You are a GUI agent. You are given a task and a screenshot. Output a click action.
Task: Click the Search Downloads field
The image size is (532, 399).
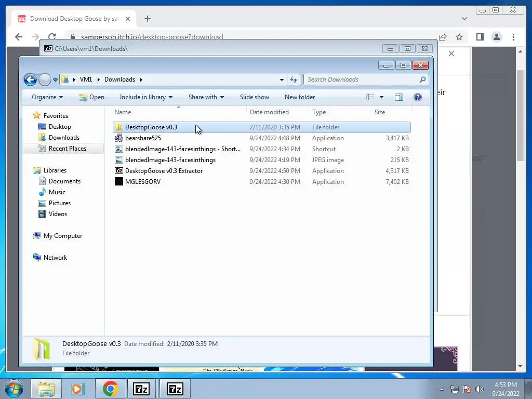pos(366,79)
